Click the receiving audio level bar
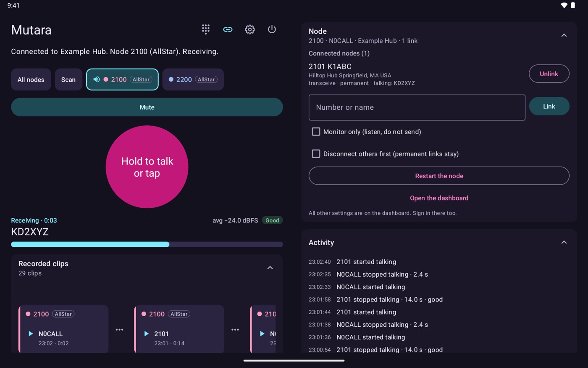Screen dimensions: 588x368 [147, 244]
